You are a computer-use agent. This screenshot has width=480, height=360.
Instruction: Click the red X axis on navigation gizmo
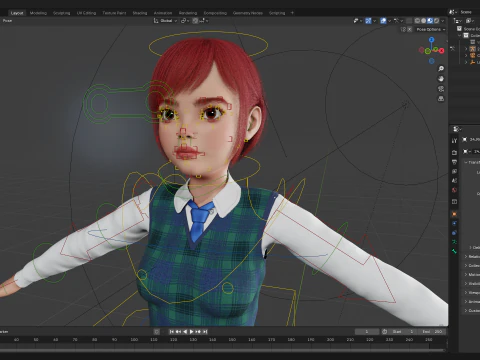coord(442,51)
